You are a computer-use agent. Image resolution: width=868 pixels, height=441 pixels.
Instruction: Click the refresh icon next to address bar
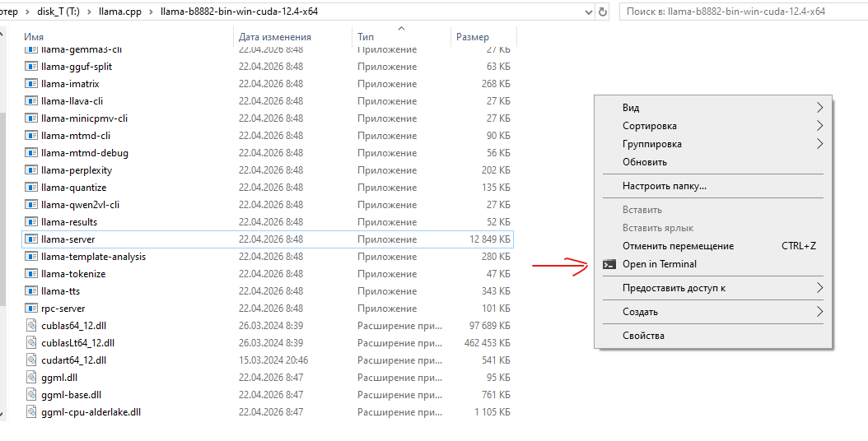pos(604,12)
